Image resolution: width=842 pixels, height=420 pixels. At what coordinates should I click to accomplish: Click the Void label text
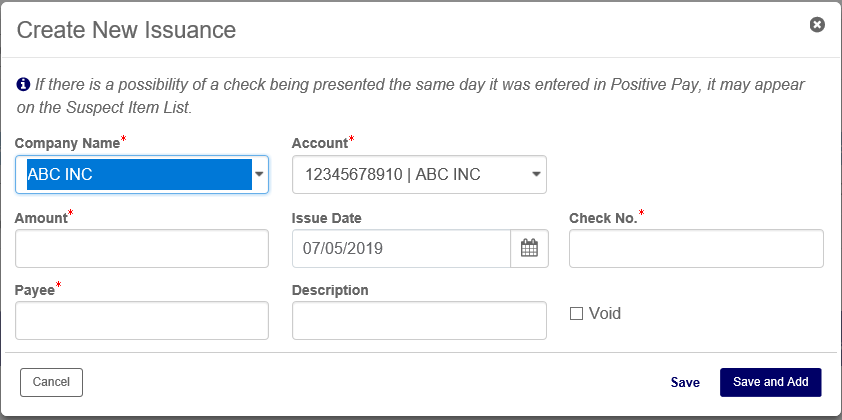[605, 314]
